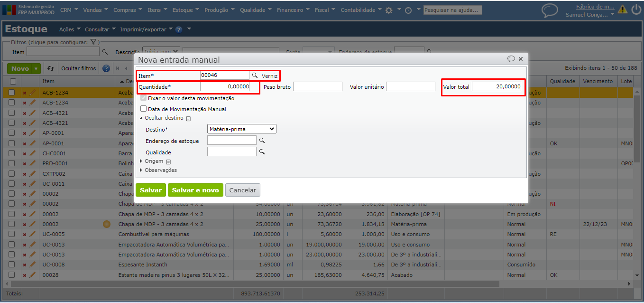Open the Consultar dropdown menu
644x303 pixels.
pos(100,29)
